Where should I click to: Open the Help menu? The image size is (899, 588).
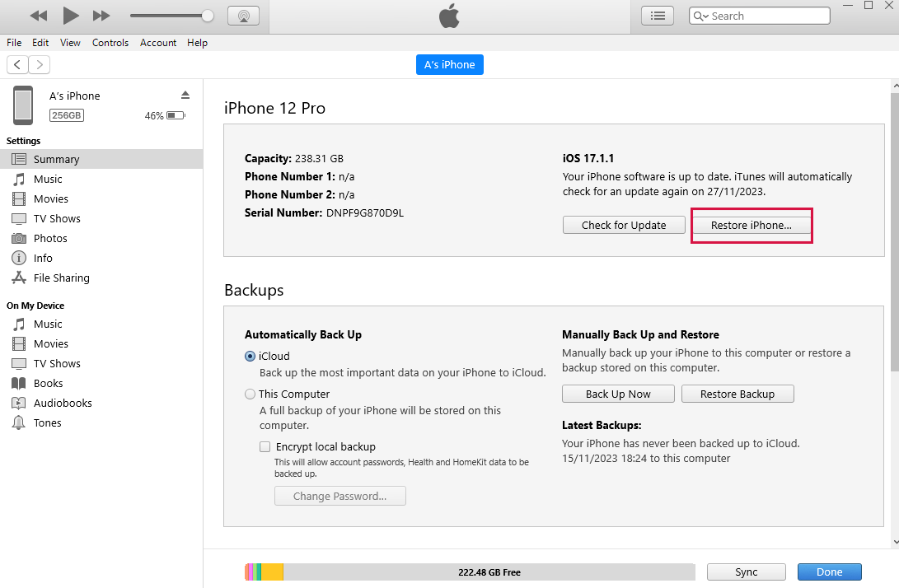[197, 42]
